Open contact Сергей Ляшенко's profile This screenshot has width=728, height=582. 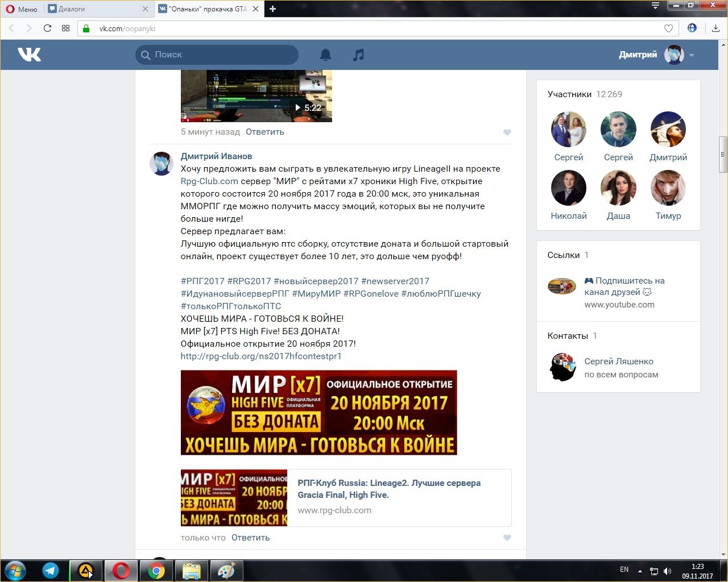619,361
